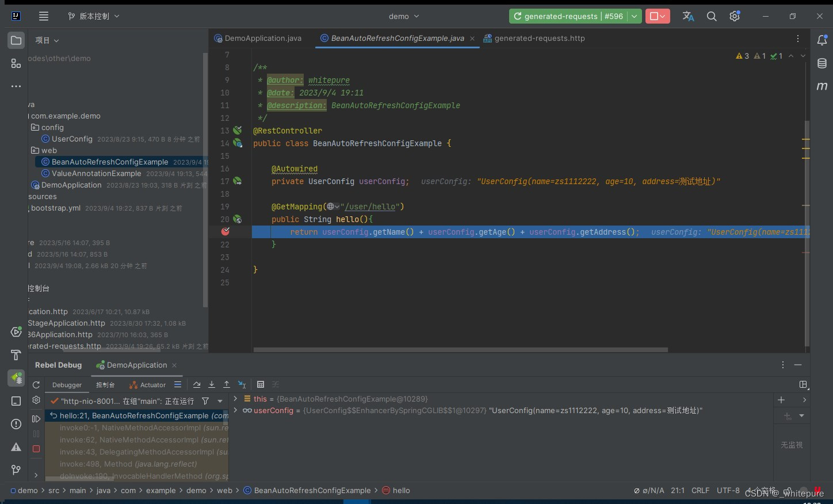Open the Database tool window icon
Viewport: 833px width, 504px height.
pyautogui.click(x=822, y=63)
